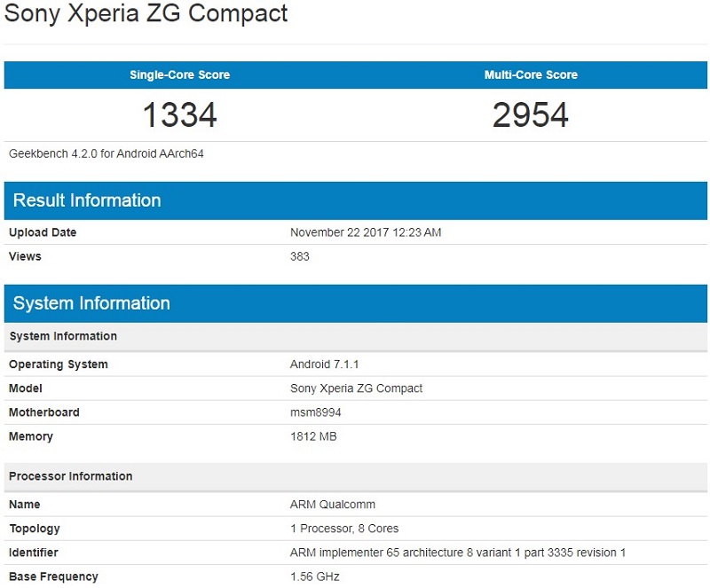The width and height of the screenshot is (710, 588).
Task: Select the Android 7.1.1 operating system value
Action: click(x=324, y=365)
